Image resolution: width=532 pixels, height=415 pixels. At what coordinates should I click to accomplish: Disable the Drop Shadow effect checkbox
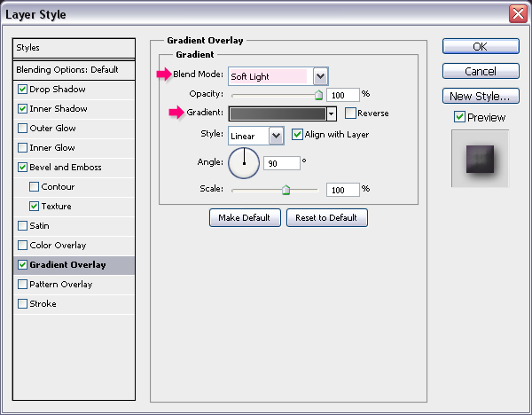(x=22, y=90)
